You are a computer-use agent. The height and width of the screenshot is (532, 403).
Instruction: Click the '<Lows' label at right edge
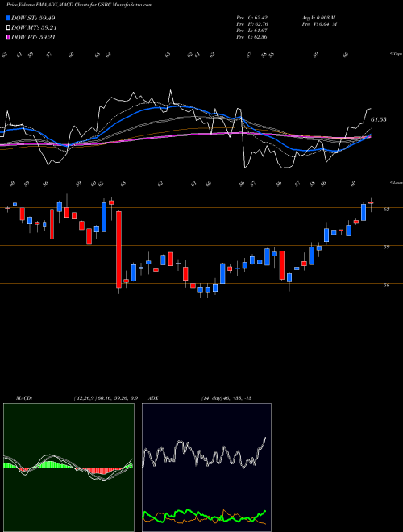pyautogui.click(x=396, y=182)
